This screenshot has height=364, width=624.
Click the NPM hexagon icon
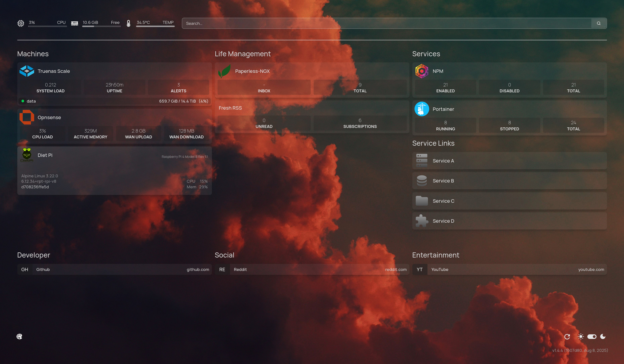422,71
